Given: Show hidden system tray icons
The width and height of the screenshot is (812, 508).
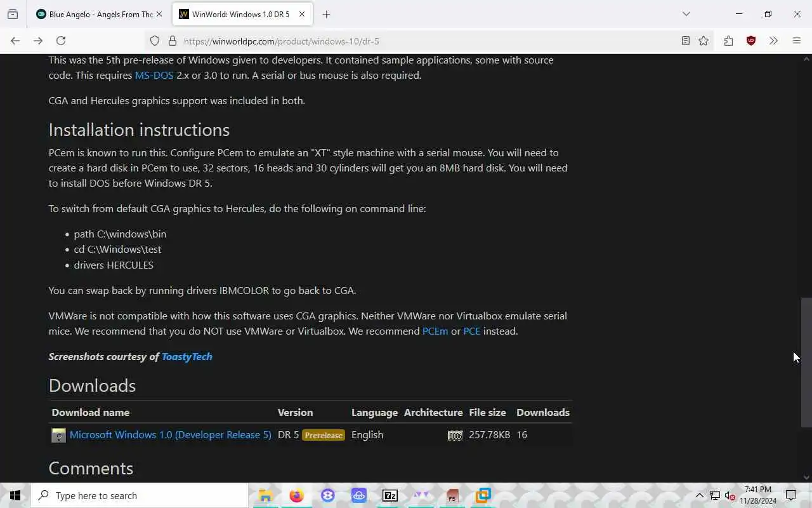Looking at the screenshot, I should pos(700,495).
